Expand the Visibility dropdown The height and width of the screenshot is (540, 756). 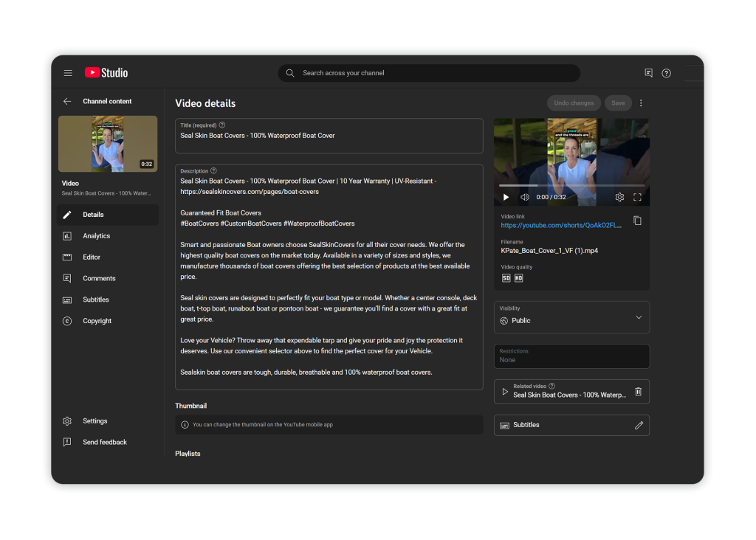tap(639, 317)
